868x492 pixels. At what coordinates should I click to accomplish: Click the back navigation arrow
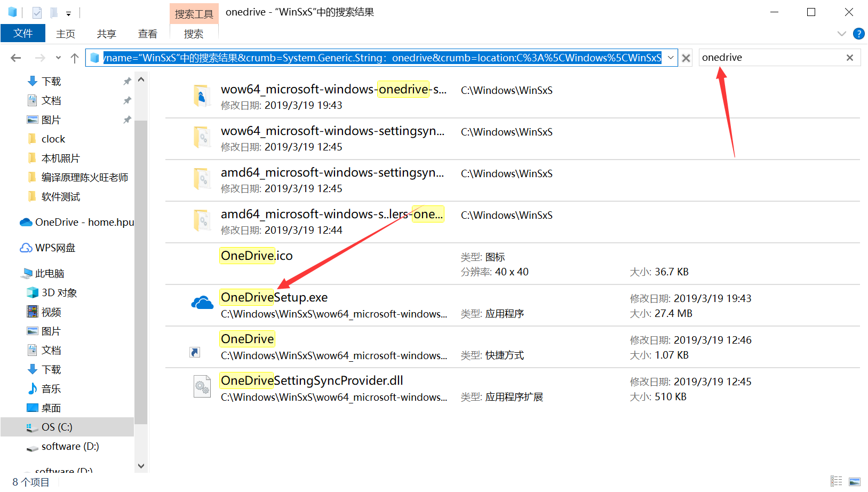coord(16,58)
